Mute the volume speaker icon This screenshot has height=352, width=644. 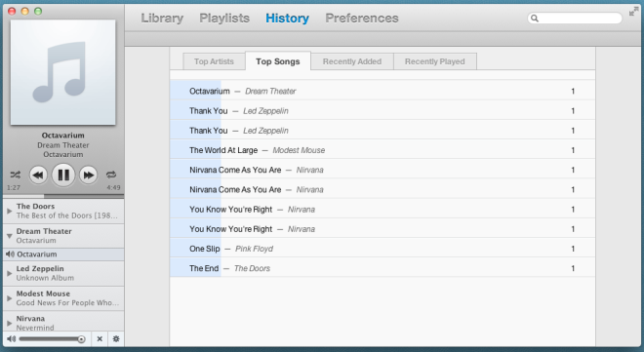coord(11,339)
